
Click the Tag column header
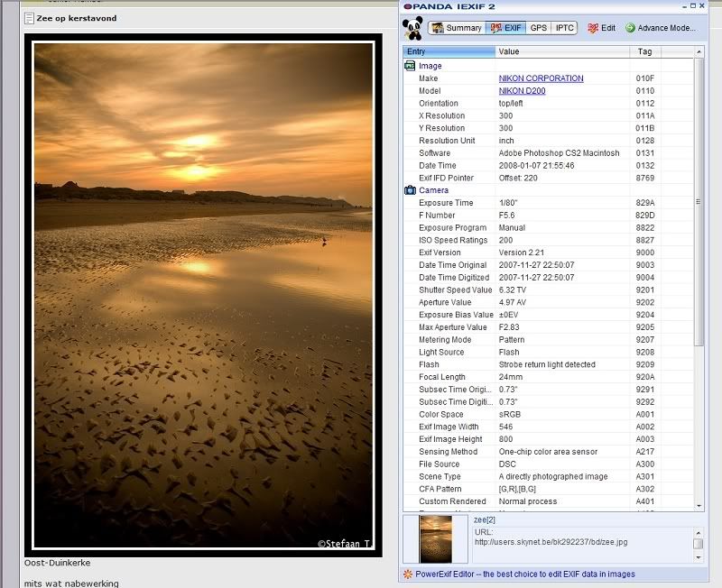[645, 51]
